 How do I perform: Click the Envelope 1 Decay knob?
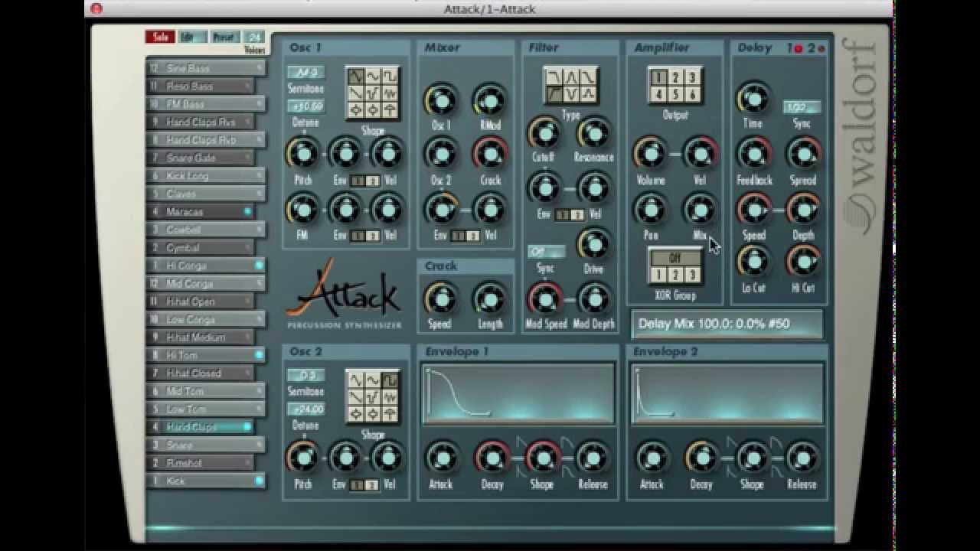tap(492, 458)
